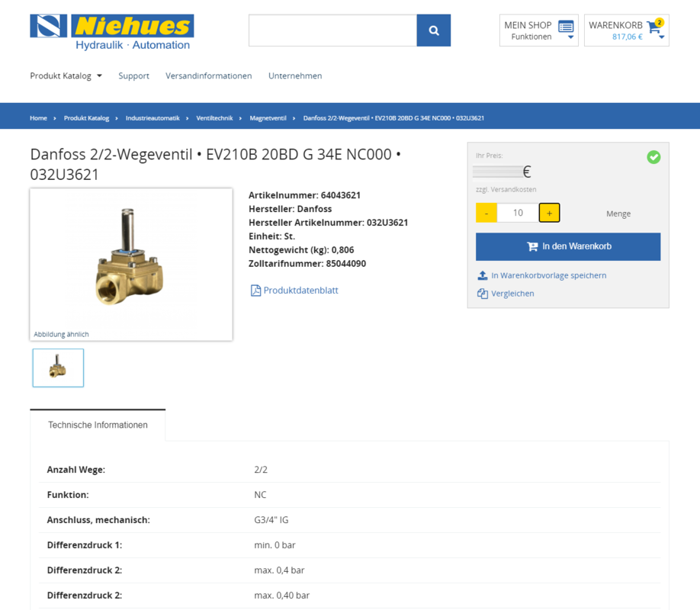
Task: Select the Technische Informationen tab
Action: click(98, 425)
